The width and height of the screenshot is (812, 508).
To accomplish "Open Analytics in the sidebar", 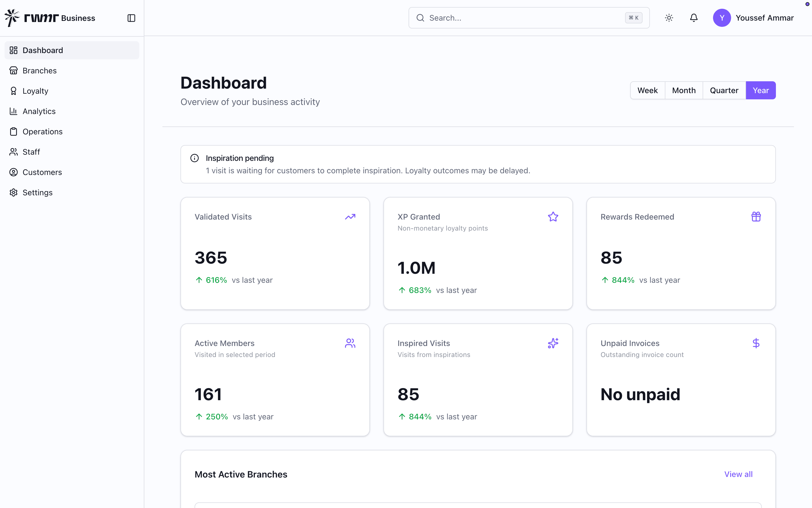I will pyautogui.click(x=72, y=111).
